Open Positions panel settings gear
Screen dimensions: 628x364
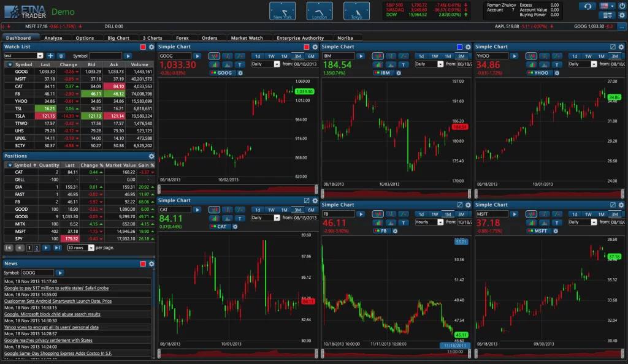151,156
